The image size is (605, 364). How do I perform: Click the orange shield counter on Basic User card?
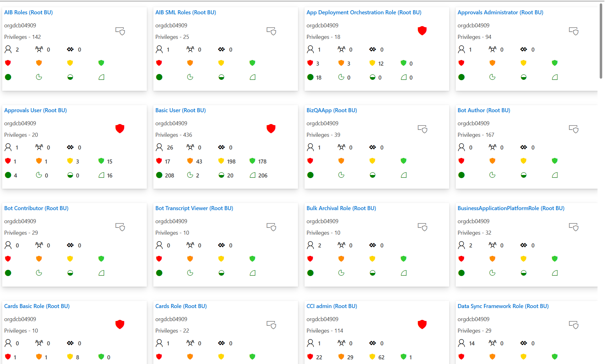(x=190, y=161)
